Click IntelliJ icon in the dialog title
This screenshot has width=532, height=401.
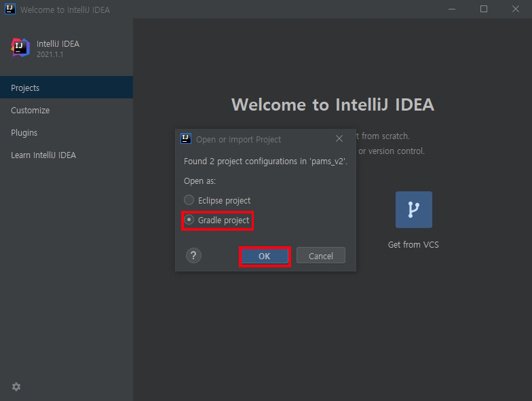pyautogui.click(x=186, y=138)
